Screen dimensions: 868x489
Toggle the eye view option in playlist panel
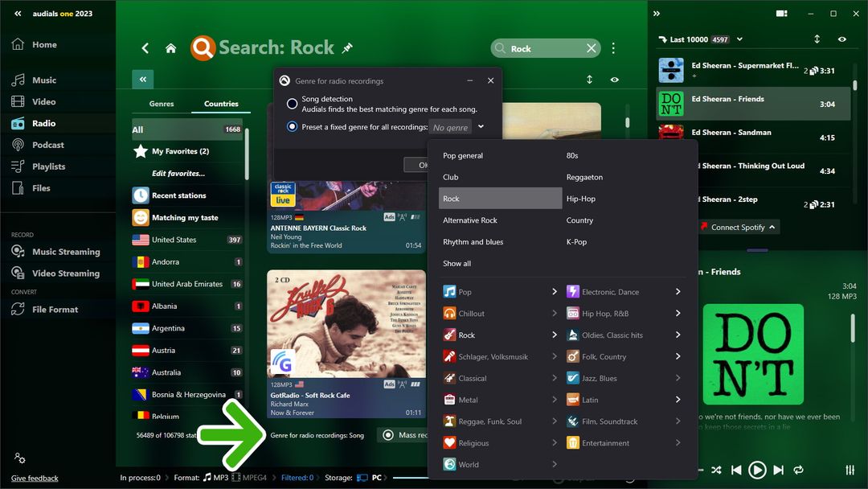click(x=841, y=39)
